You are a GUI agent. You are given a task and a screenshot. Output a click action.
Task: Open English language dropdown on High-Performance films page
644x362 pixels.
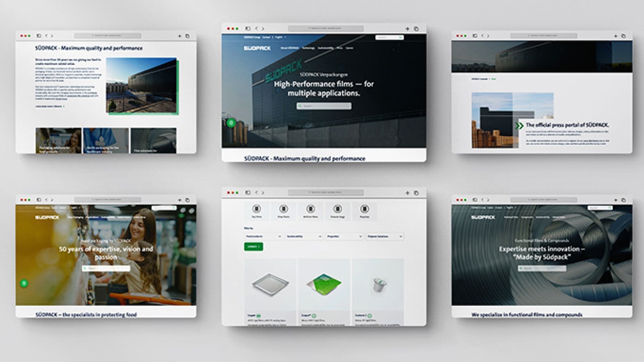click(279, 37)
